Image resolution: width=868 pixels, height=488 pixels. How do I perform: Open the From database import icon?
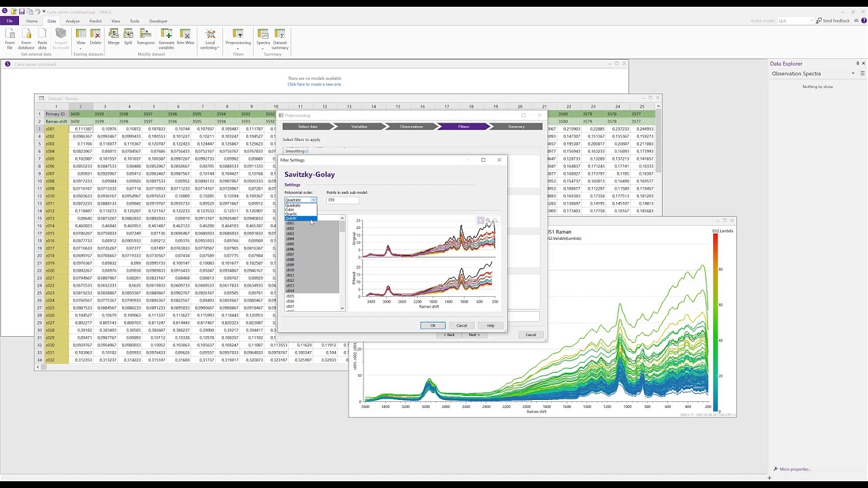(26, 39)
